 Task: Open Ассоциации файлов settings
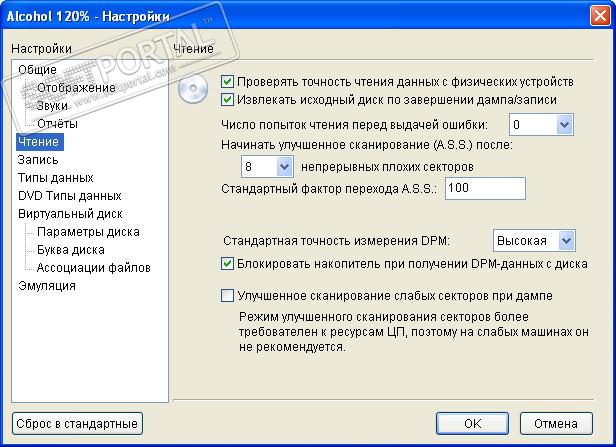(x=94, y=268)
